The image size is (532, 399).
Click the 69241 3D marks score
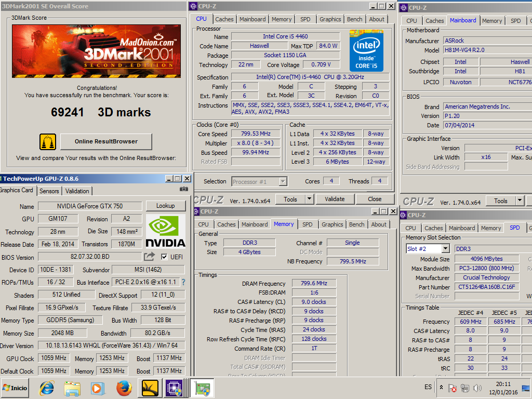tap(101, 112)
